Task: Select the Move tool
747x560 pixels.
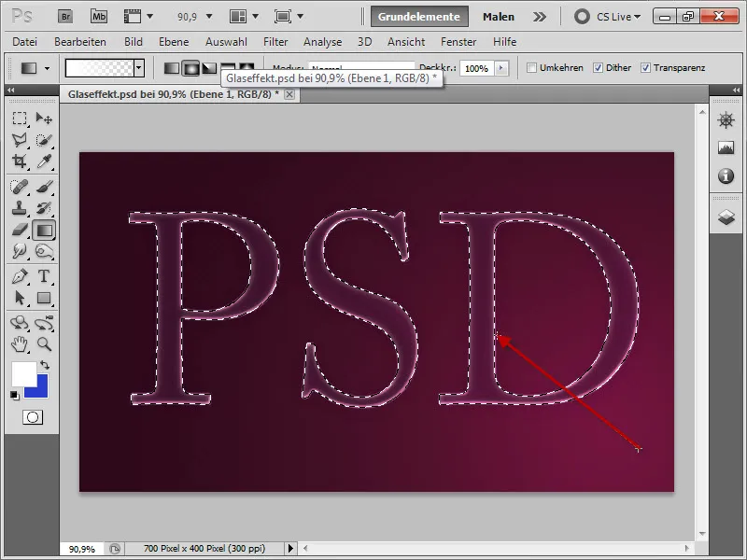Action: (x=44, y=119)
